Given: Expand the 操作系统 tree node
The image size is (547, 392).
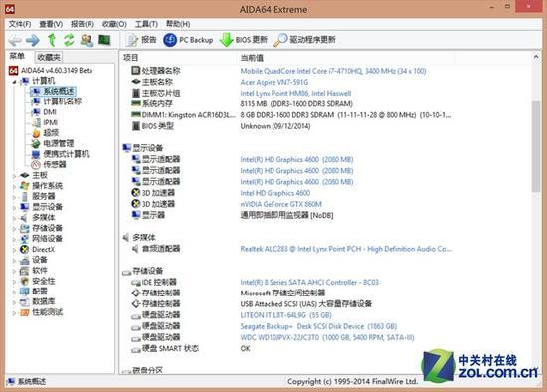Looking at the screenshot, I should (14, 186).
